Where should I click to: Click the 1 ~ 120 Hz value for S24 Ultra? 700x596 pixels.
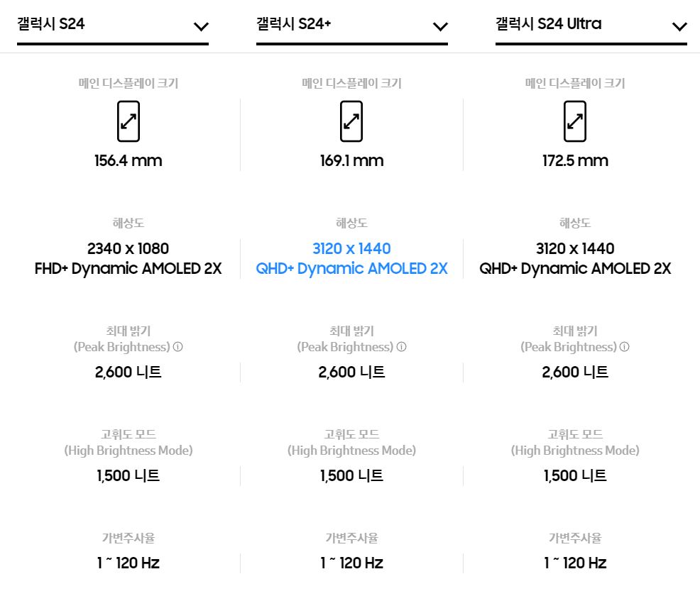(574, 563)
